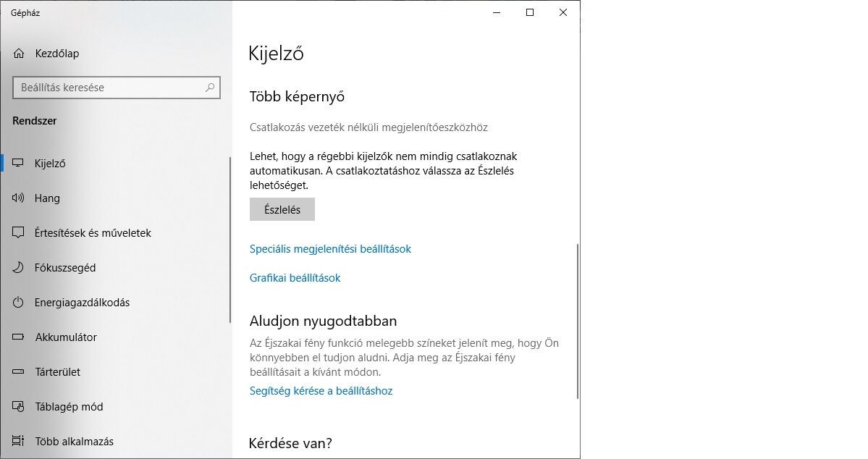Viewport: 868px width, 459px height.
Task: Open Segítség kérése a beállításhoz link
Action: click(321, 391)
